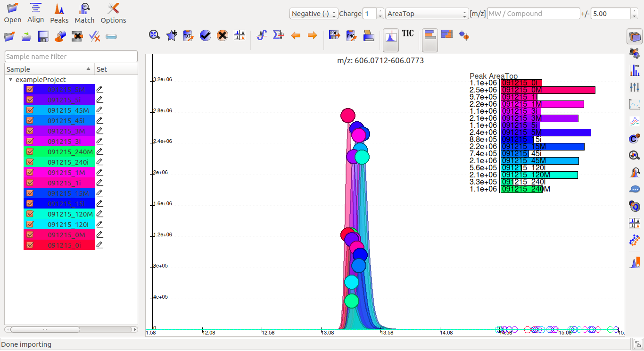Toggle TIC display

408,33
